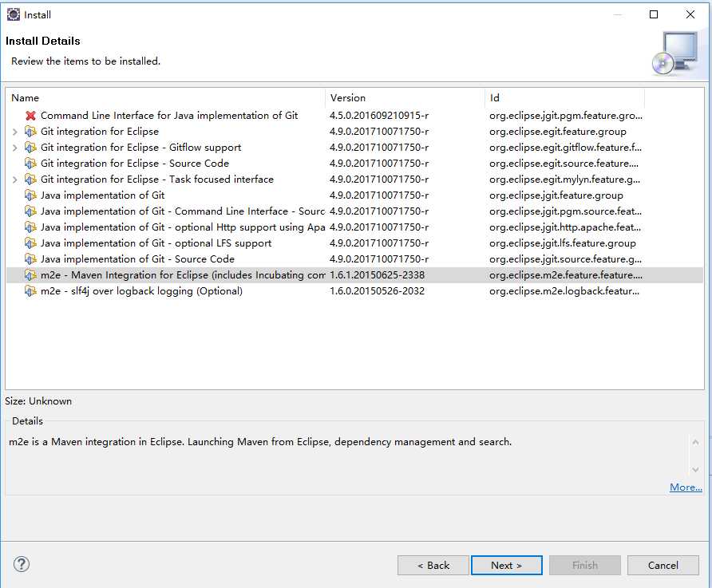Click the icon for Git integration Source Code
Screen dimensions: 712x588
point(30,164)
